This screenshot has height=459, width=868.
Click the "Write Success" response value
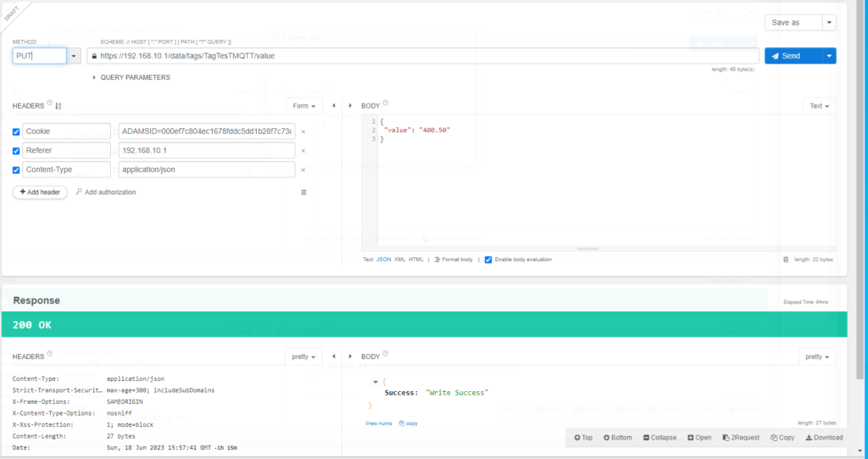(x=457, y=393)
